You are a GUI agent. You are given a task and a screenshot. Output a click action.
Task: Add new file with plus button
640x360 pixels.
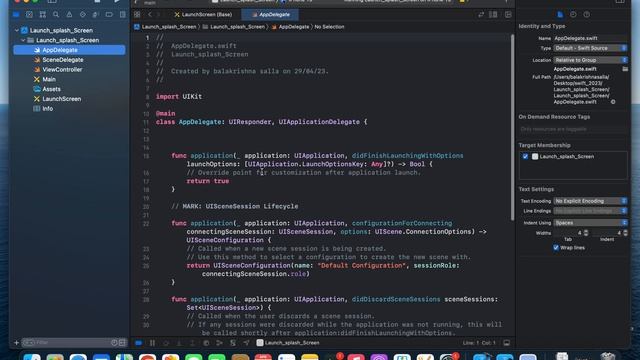pyautogui.click(x=16, y=343)
